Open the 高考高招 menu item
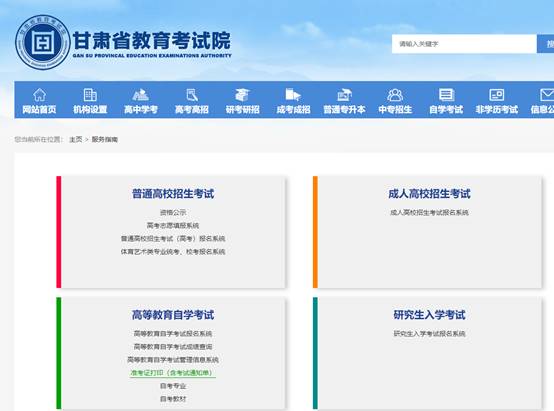The height and width of the screenshot is (411, 554). tap(192, 110)
